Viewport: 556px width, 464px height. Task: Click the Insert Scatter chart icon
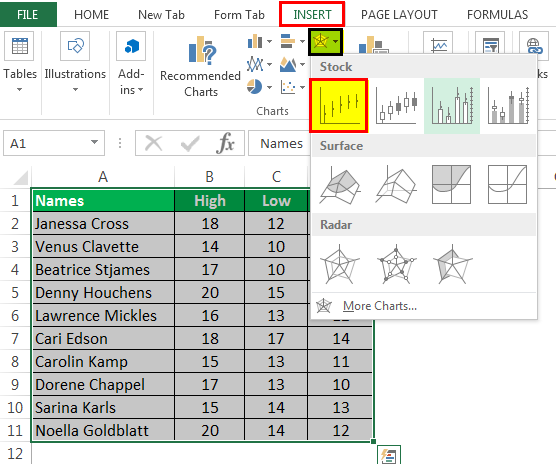(x=288, y=87)
